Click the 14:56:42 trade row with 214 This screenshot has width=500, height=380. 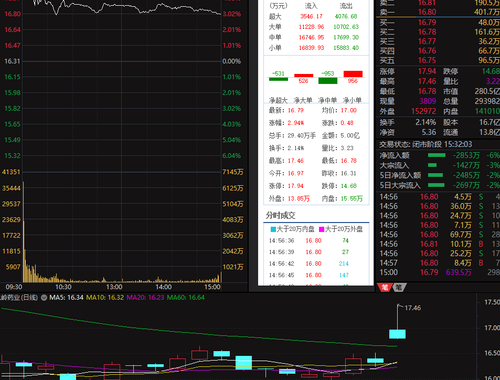[316, 264]
